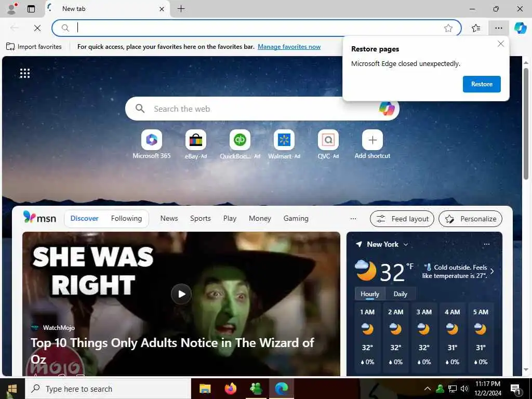Click the msn logo

pos(39,218)
